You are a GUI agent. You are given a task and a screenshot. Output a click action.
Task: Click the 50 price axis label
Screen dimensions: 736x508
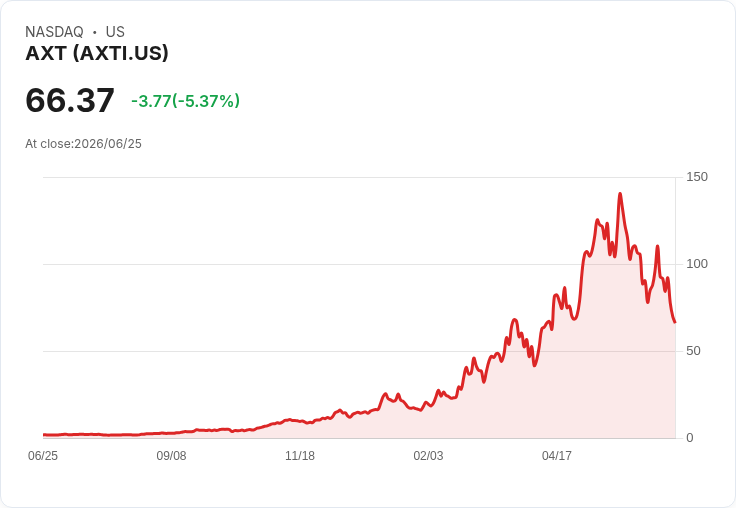point(693,351)
